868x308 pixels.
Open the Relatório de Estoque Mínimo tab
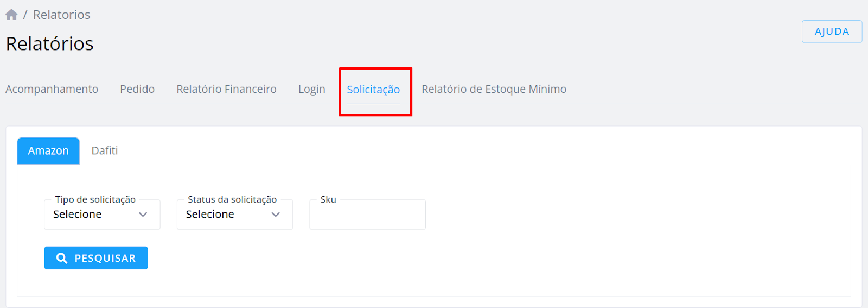point(494,89)
